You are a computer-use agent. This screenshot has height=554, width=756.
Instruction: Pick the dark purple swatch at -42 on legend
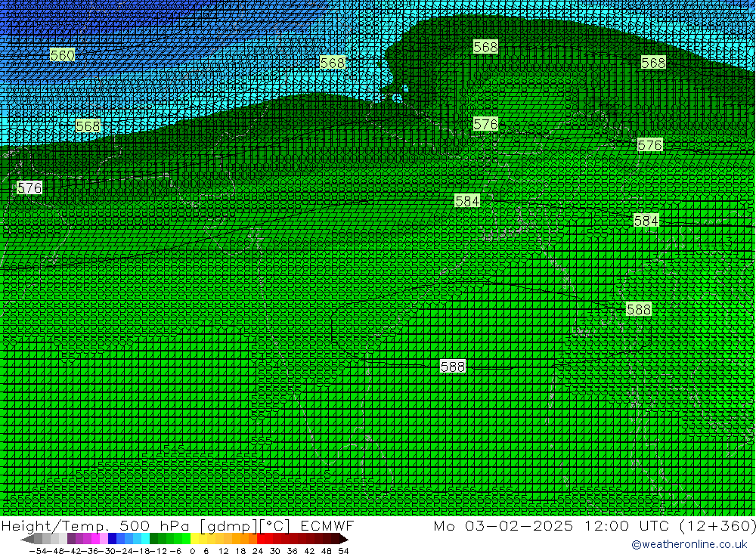71,539
